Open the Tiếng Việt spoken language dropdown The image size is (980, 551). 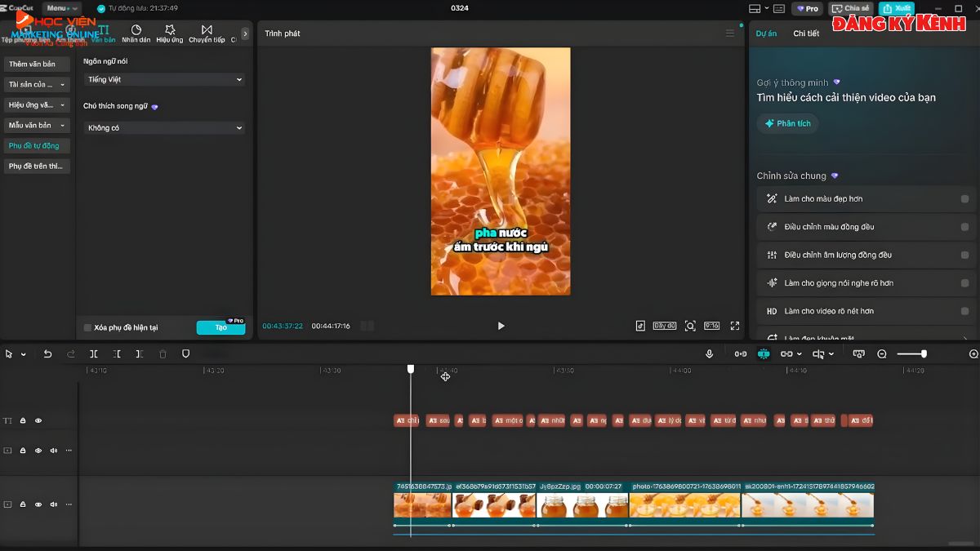(x=164, y=80)
